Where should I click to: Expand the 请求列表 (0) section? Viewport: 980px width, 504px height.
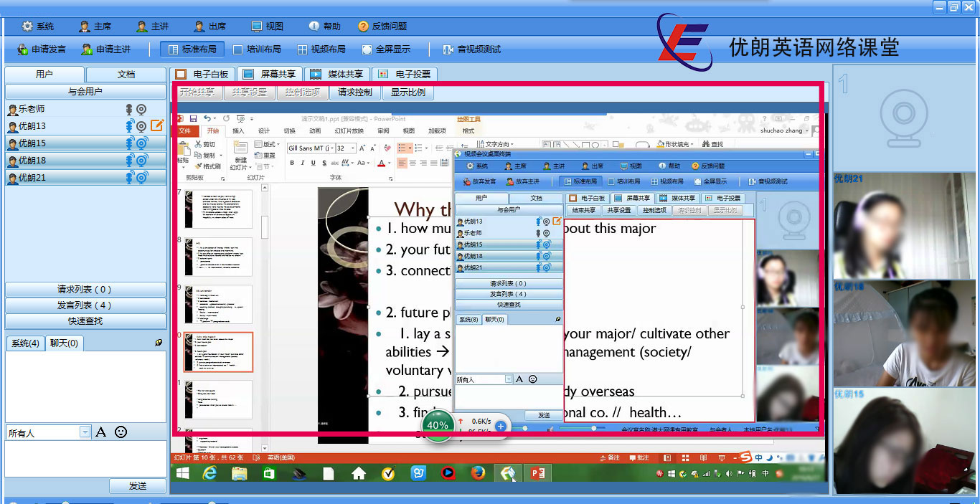(85, 290)
